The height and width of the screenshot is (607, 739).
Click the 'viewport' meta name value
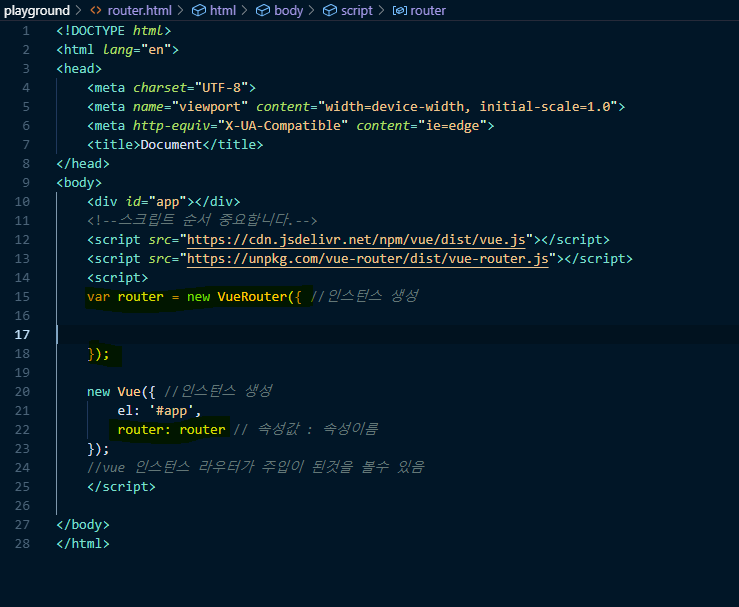pos(210,107)
